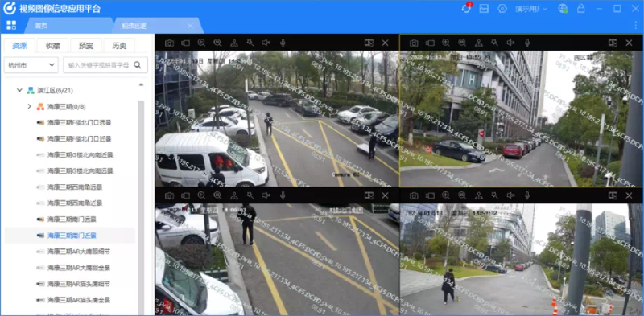644x316 pixels.
Task: Expand the 海康三期(0/8) group
Action: (x=29, y=107)
